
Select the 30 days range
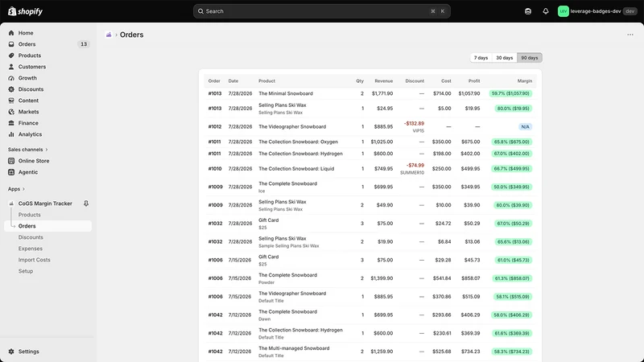coord(505,58)
